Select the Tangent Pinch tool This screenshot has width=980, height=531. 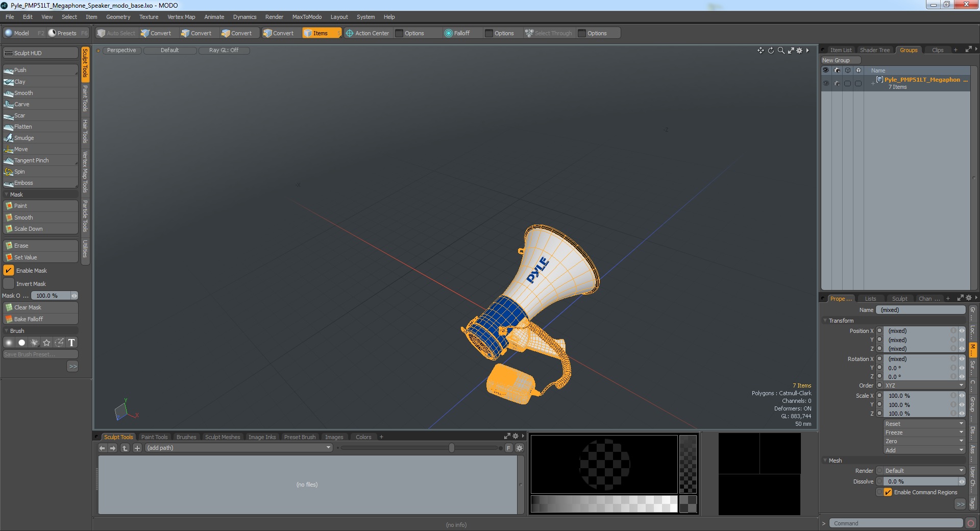(40, 160)
